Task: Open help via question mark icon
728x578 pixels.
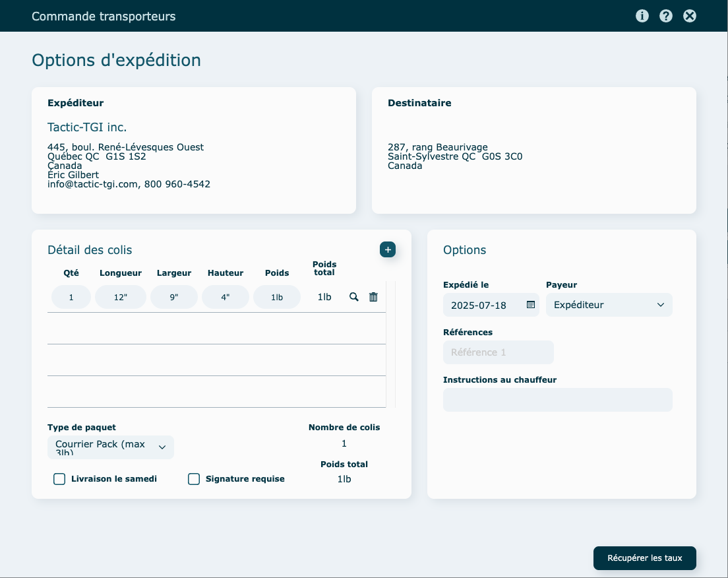Action: [x=665, y=16]
